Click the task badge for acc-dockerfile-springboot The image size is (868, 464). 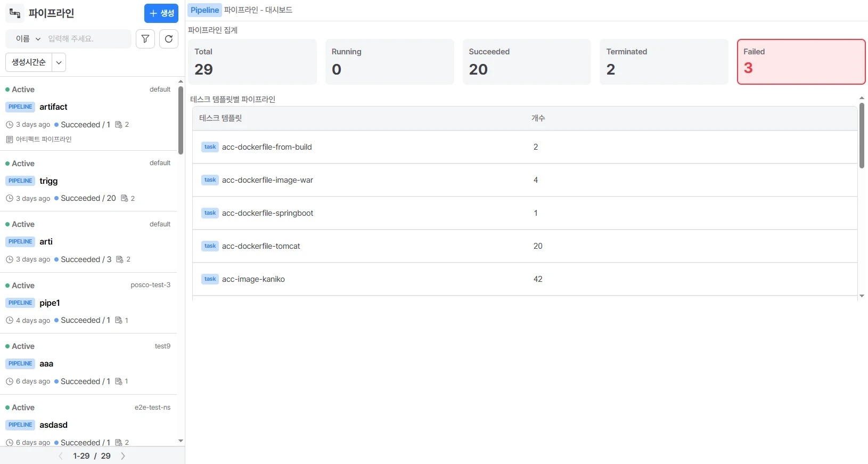[210, 213]
